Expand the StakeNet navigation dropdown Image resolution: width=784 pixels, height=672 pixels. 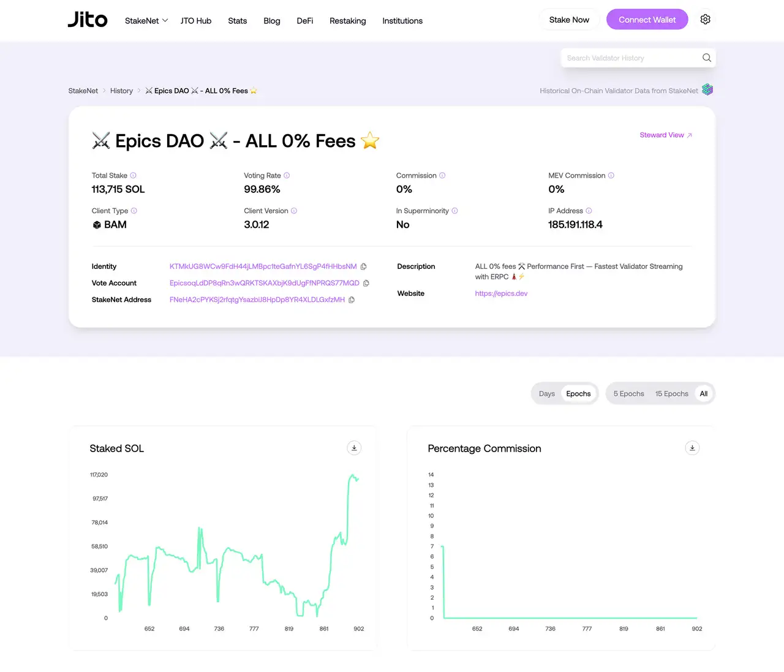[x=146, y=20]
